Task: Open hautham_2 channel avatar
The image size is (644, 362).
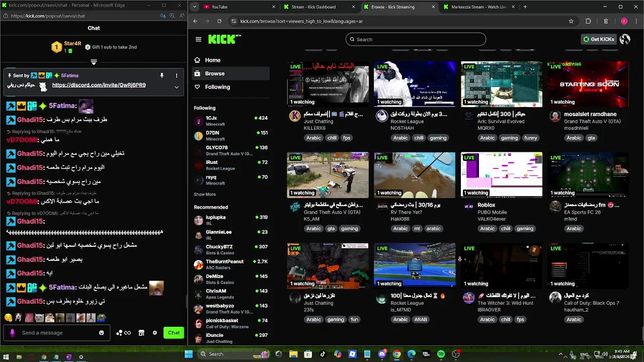Action: pos(555,298)
